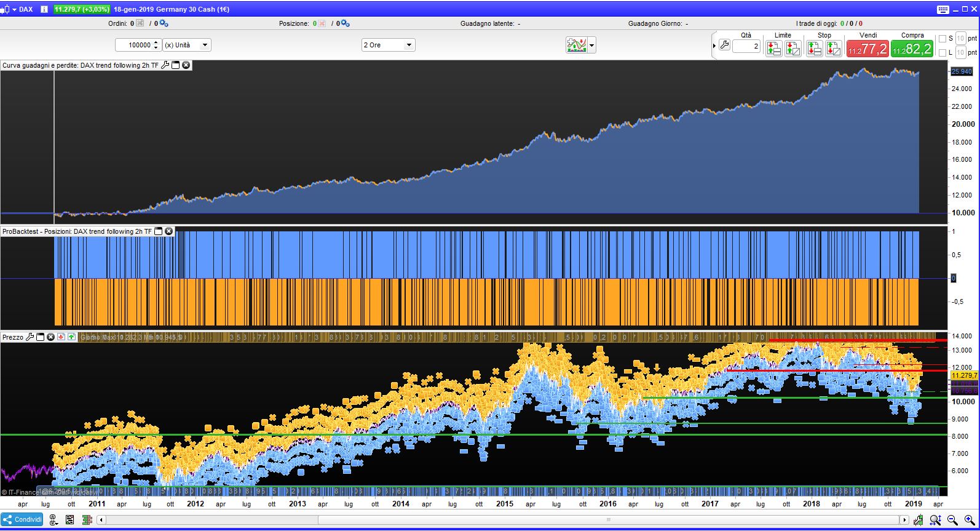
Task: Click the first Limite order icon
Action: point(773,49)
